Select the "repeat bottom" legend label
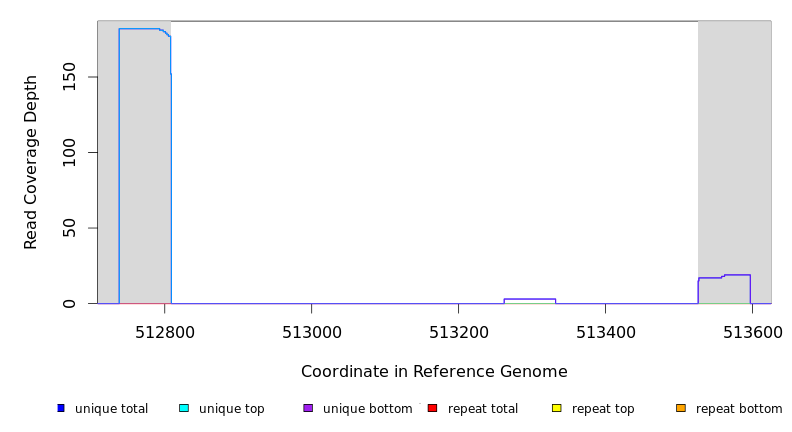Viewport: 792px width, 432px height. [739, 409]
